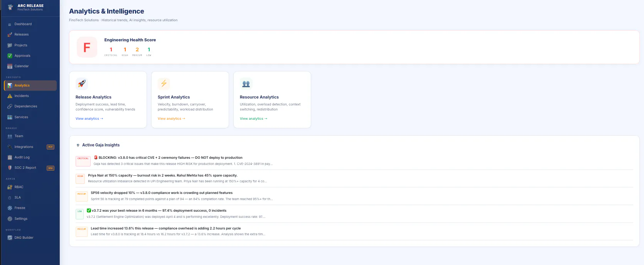Navigate to Dependencies in sidebar

(30, 106)
